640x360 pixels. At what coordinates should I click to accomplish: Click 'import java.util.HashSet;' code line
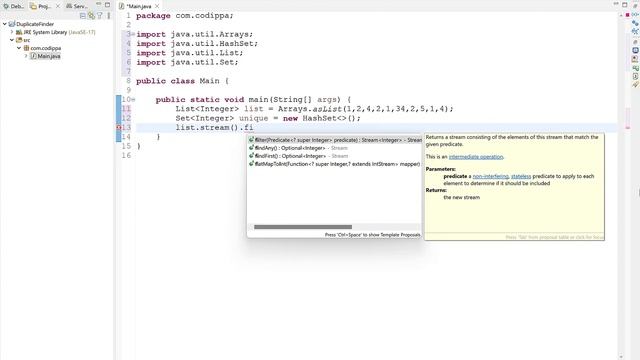[197, 44]
